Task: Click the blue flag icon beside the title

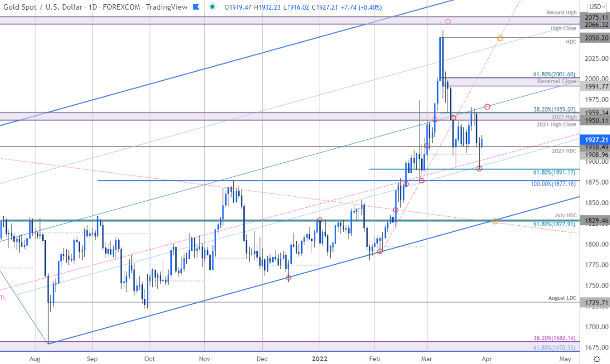Action: (196, 6)
